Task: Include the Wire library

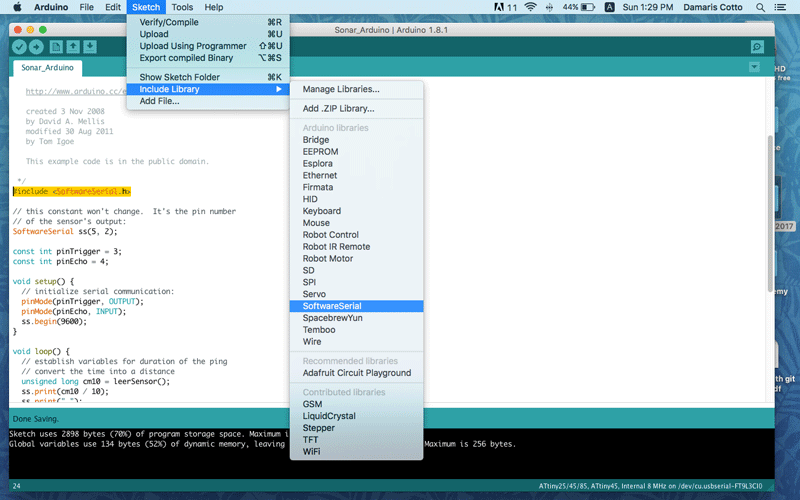Action: tap(356, 342)
